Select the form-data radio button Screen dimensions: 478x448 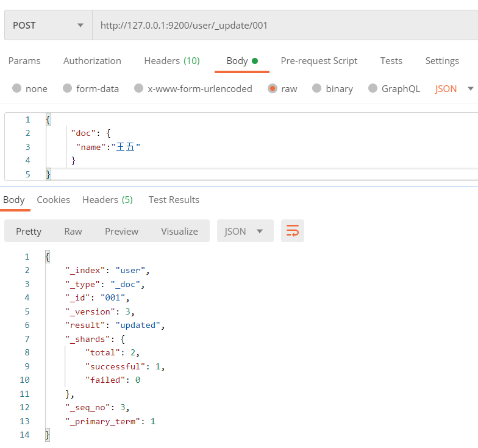click(67, 88)
